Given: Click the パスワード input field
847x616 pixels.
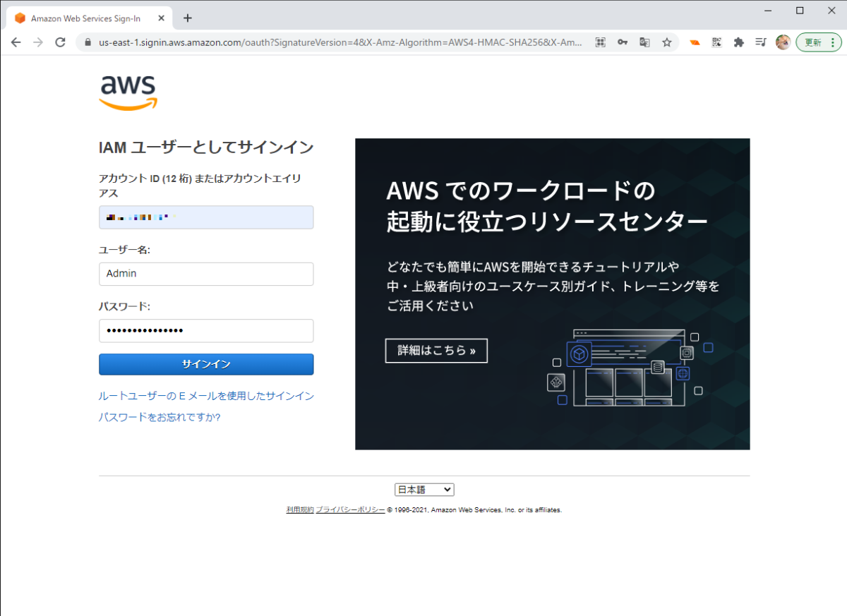Looking at the screenshot, I should [206, 331].
